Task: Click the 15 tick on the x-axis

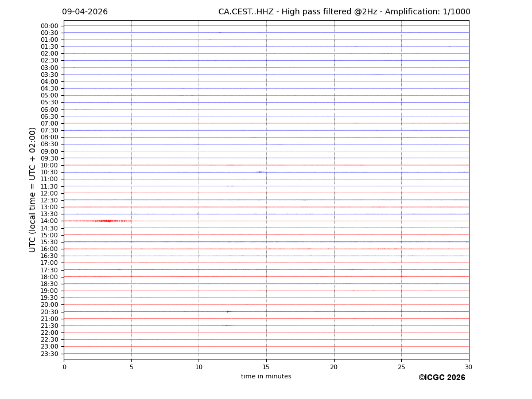Action: (266, 367)
